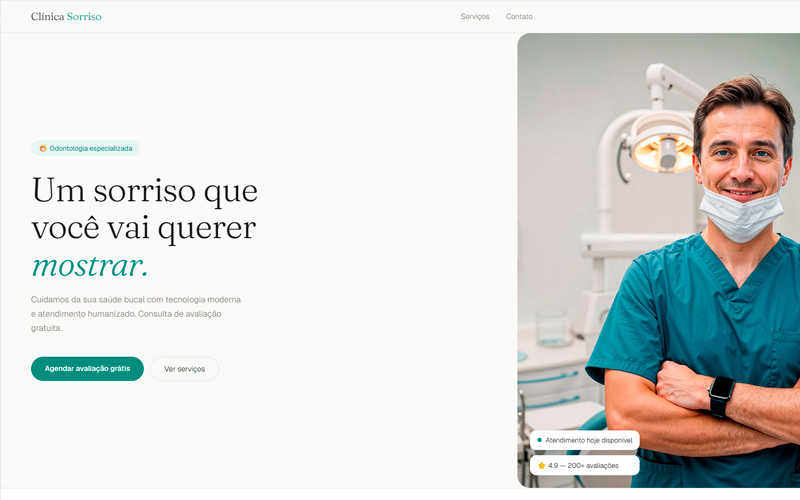Screen dimensions: 800x500
Task: Click the yellow star rating icon
Action: tap(541, 465)
